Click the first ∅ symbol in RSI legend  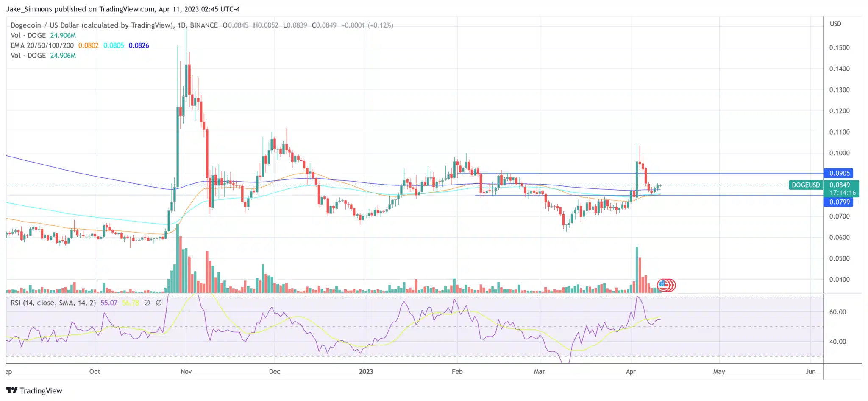147,303
